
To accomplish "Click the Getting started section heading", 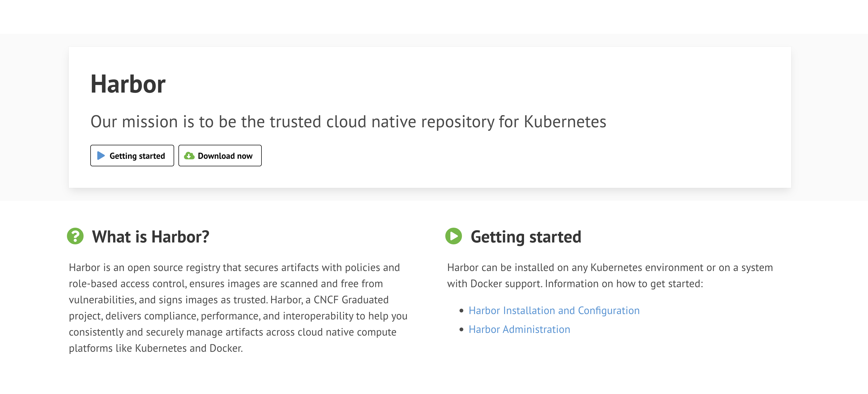I will coord(526,237).
